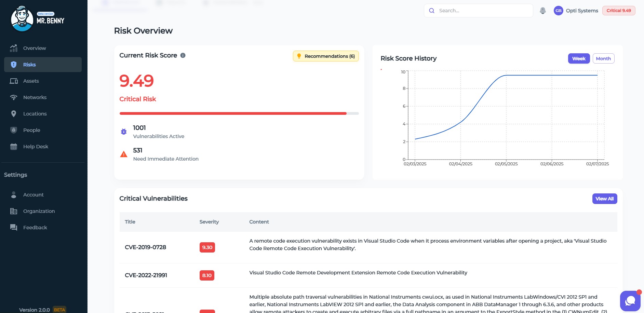
Task: Click the Mr. Benny logo
Action: [x=38, y=19]
